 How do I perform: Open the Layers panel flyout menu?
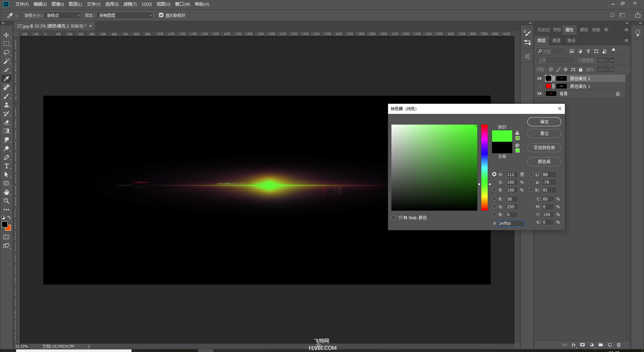tap(626, 40)
